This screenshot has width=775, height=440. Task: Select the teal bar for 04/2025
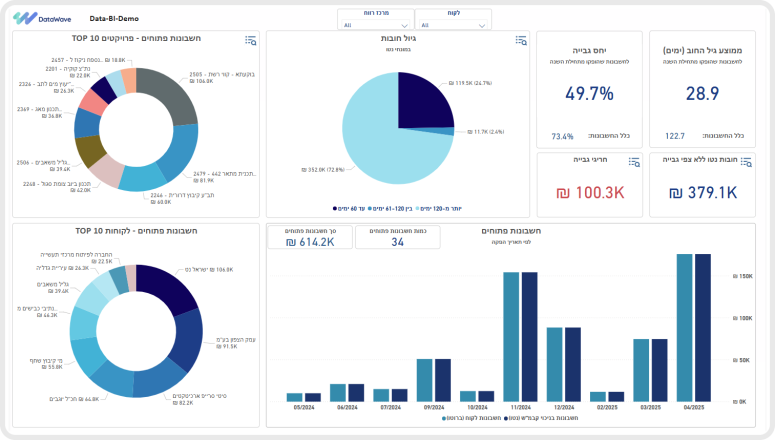pos(685,328)
